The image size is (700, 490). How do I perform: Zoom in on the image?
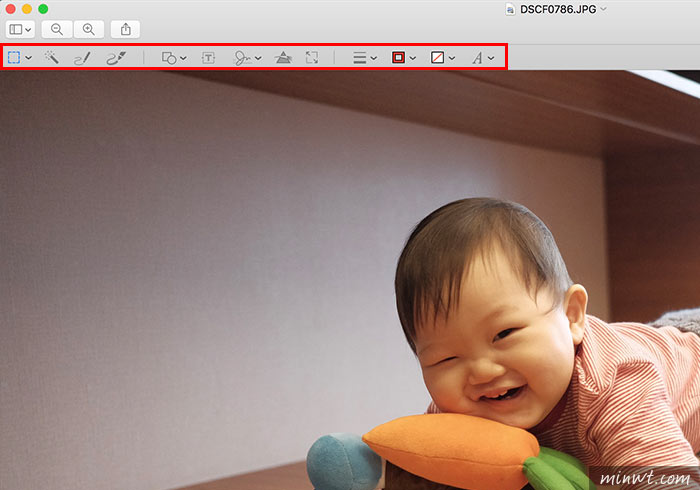point(89,29)
